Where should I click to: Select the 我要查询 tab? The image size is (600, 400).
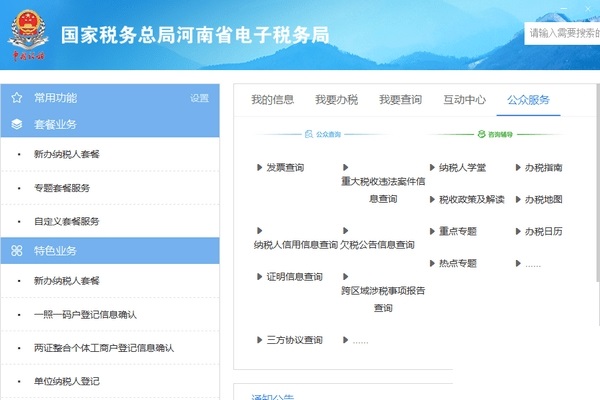pyautogui.click(x=400, y=100)
